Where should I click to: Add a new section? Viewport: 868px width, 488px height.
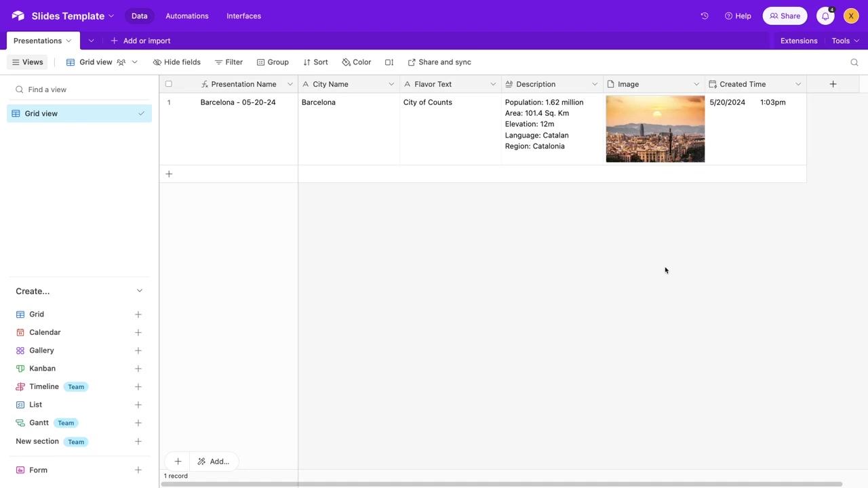coord(138,442)
